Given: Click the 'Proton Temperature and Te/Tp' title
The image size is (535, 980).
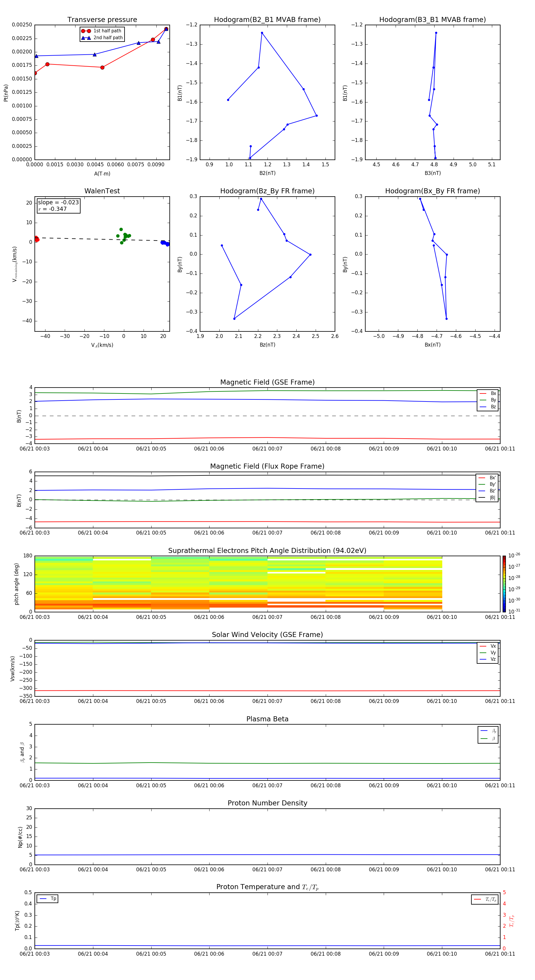Looking at the screenshot, I should point(267,887).
